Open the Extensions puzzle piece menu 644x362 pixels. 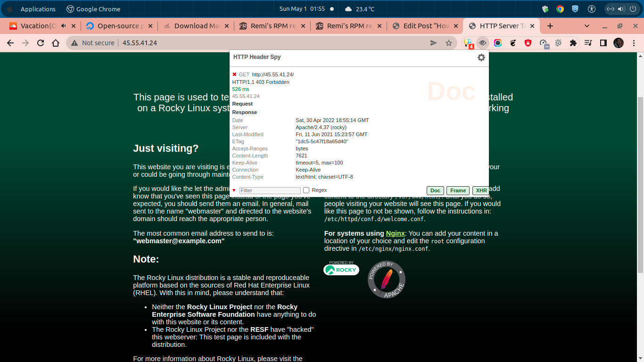[x=573, y=43]
